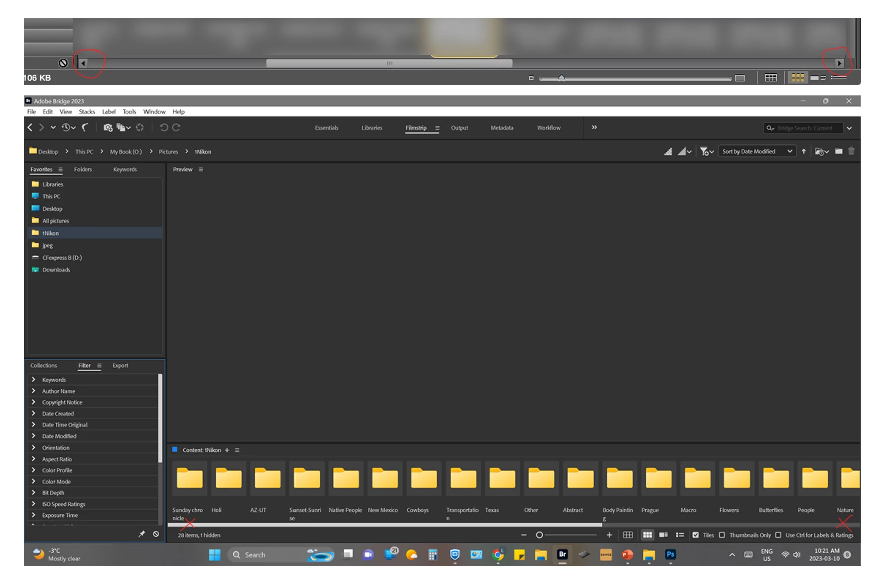This screenshot has width=885, height=588.
Task: Open the filter by rating funnel icon
Action: 707,152
